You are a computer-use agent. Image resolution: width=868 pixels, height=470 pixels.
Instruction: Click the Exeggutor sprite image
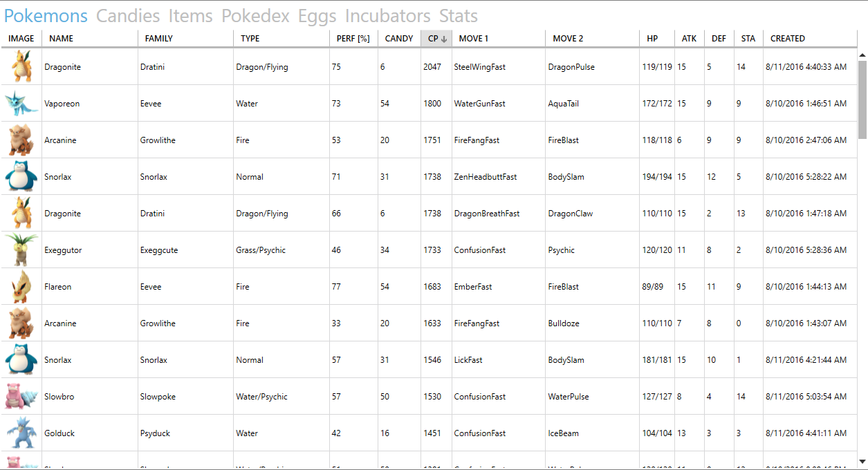21,250
